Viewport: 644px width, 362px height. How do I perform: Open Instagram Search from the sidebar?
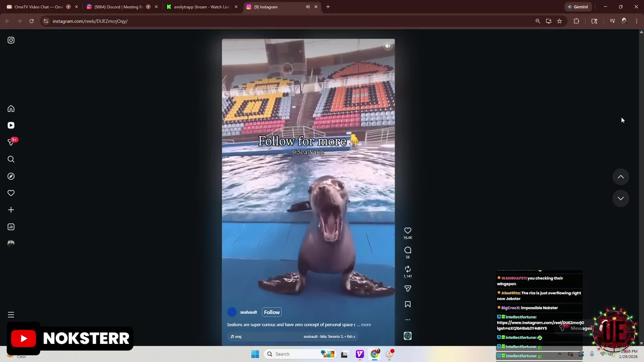coord(11,159)
